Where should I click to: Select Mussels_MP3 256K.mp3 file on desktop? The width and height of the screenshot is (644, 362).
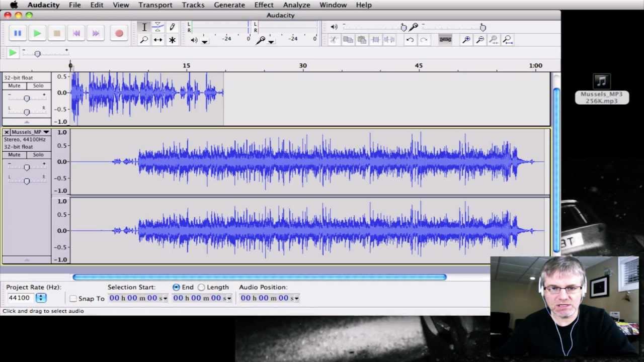[602, 89]
